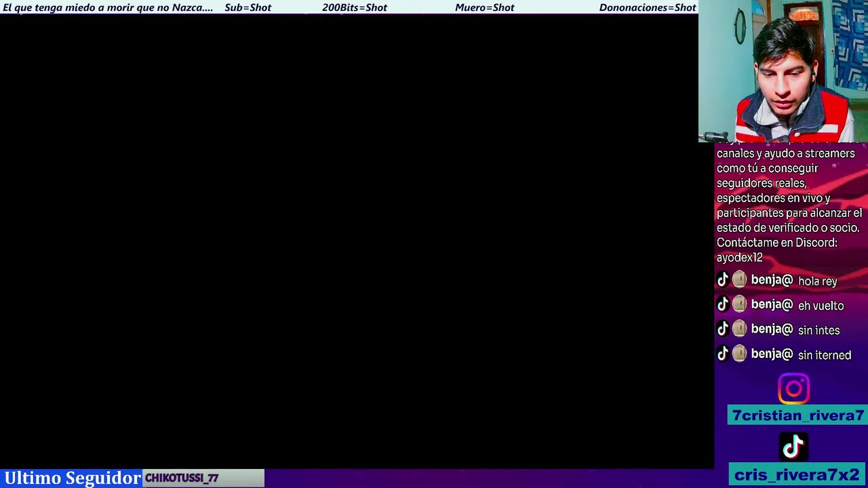Click benja@ avatar next to 'eh vuelto'

(739, 304)
